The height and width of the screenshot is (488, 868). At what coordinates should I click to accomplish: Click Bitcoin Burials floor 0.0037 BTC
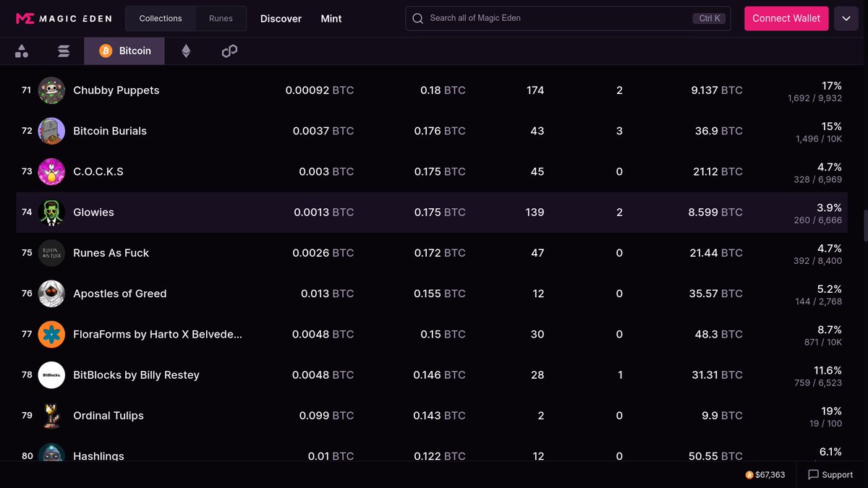(323, 131)
